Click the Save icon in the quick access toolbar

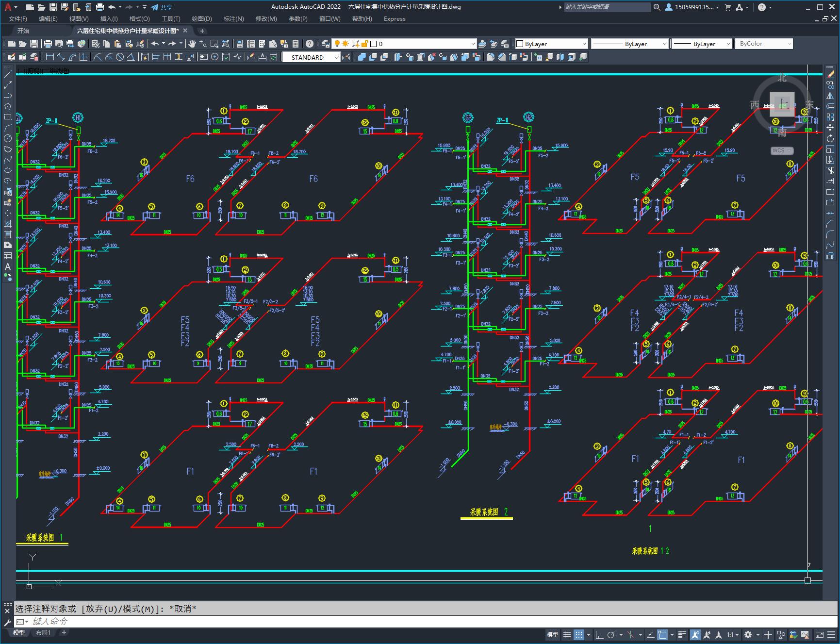[53, 7]
